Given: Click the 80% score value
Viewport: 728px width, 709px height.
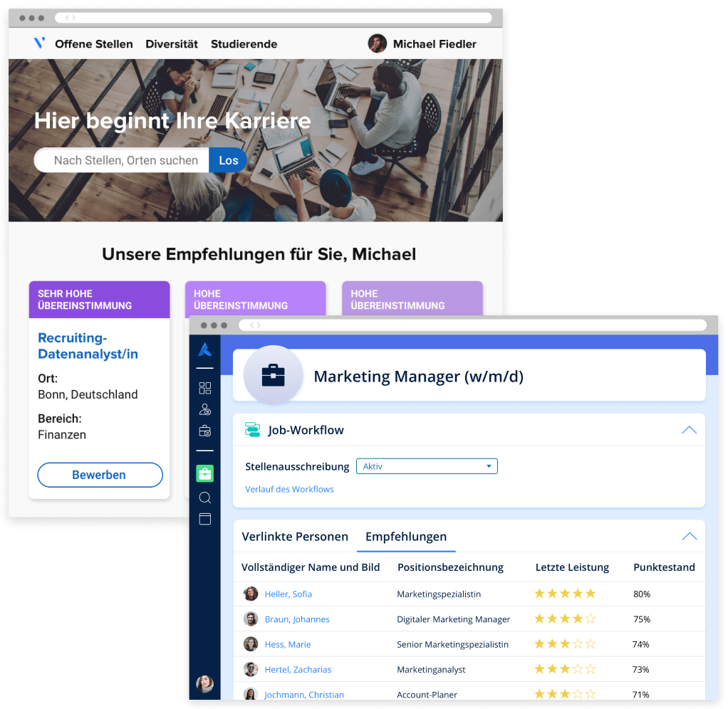Looking at the screenshot, I should pyautogui.click(x=642, y=594).
